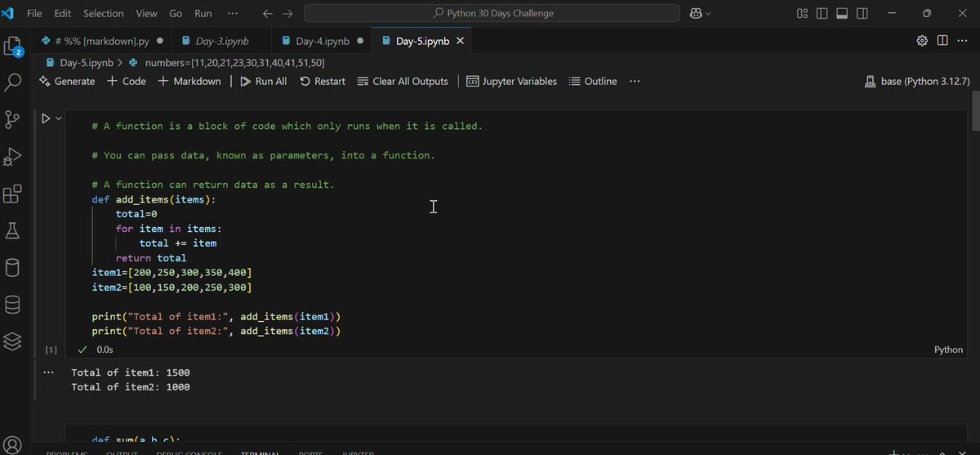Open the Extensions view
This screenshot has height=455, width=980.
point(13,194)
